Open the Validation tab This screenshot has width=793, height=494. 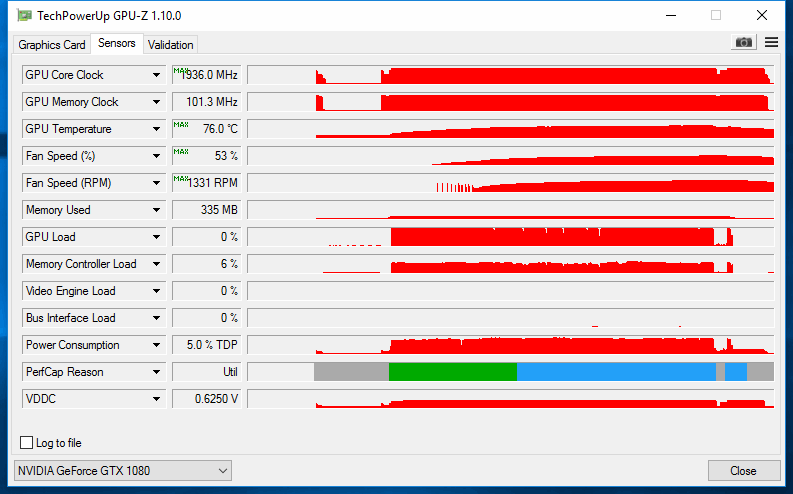click(170, 44)
